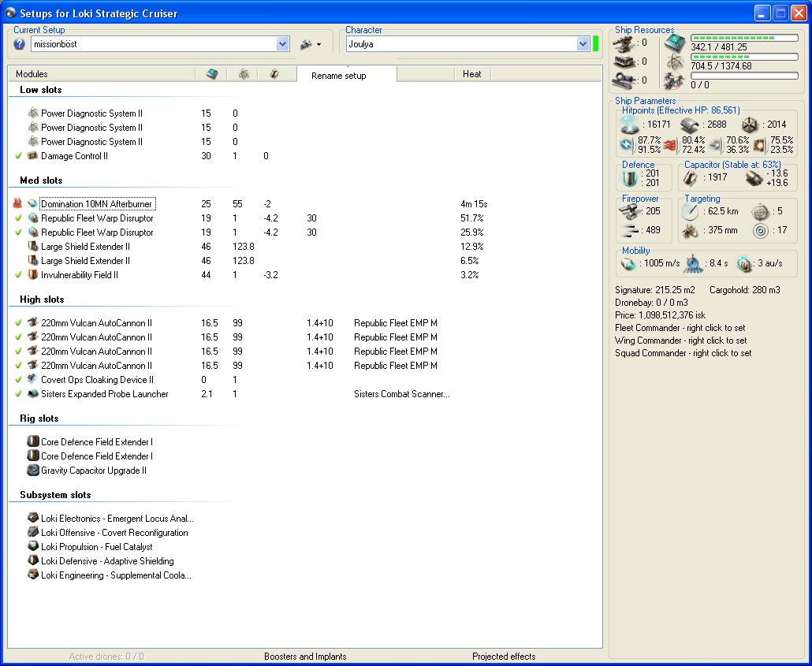Image resolution: width=812 pixels, height=666 pixels.
Task: Click the launcher hardpoints resource icon
Action: click(x=624, y=62)
